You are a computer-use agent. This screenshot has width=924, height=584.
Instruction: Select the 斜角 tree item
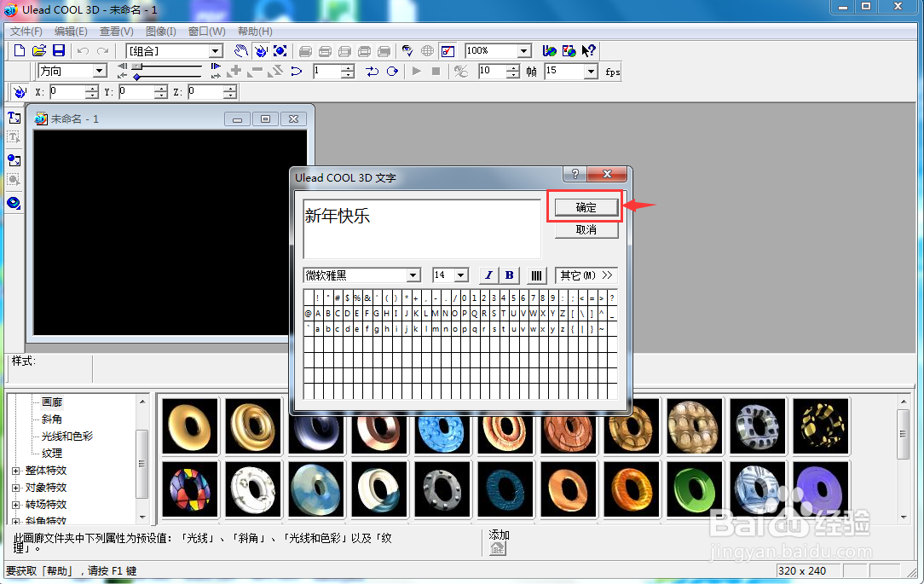click(52, 419)
